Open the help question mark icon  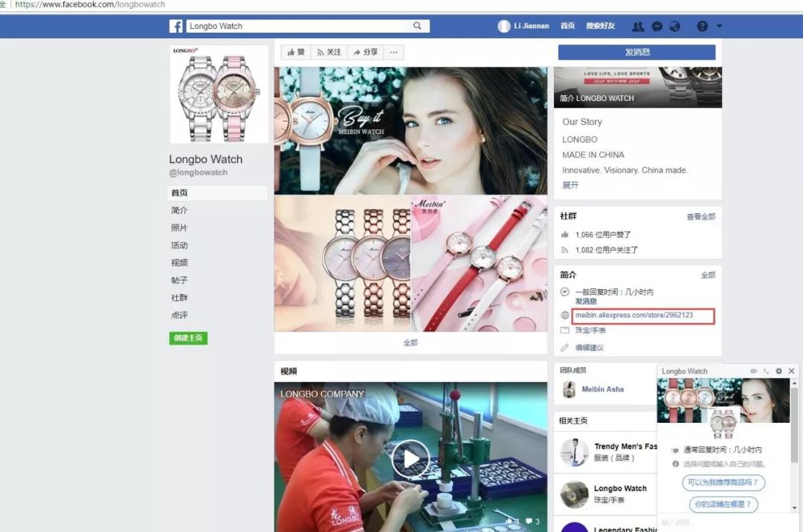702,26
